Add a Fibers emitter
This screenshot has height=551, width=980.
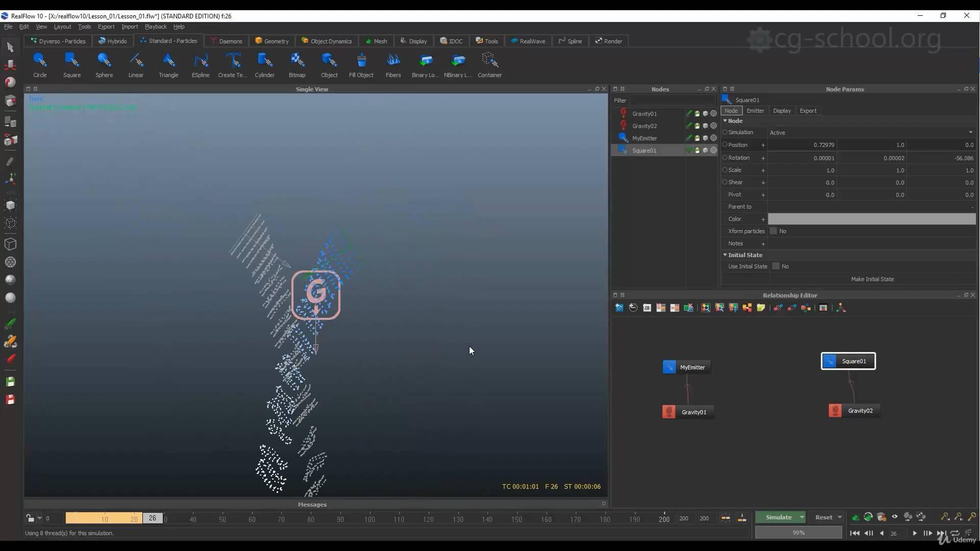[x=393, y=65]
